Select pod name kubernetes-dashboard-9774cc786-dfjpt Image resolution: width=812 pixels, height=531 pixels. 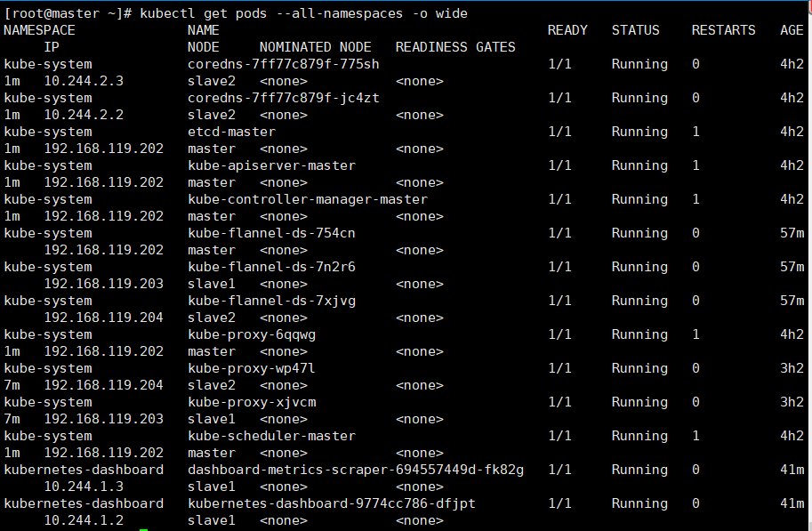click(x=332, y=503)
